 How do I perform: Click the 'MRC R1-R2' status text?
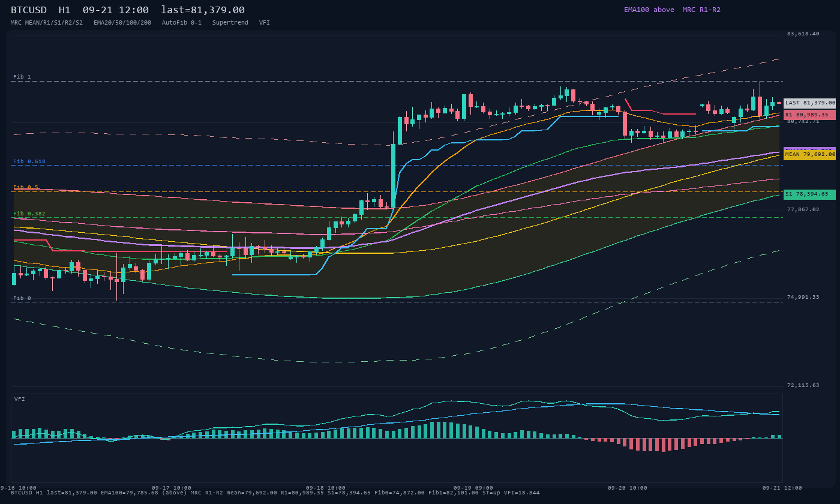tap(701, 10)
